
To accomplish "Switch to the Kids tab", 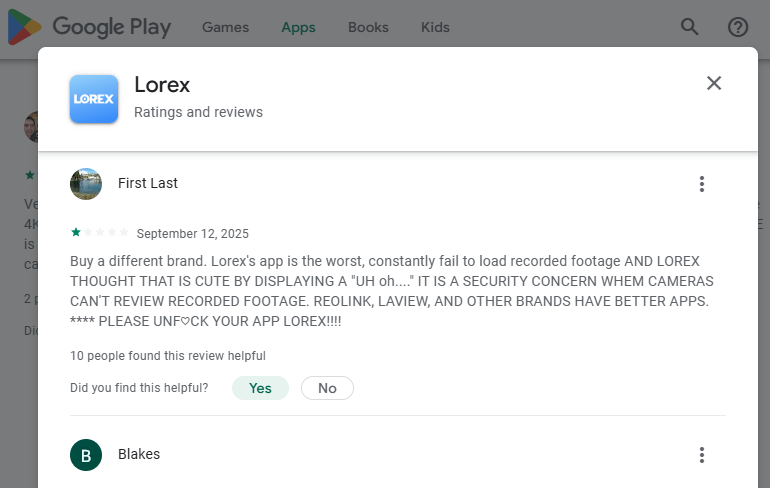I will pos(435,27).
